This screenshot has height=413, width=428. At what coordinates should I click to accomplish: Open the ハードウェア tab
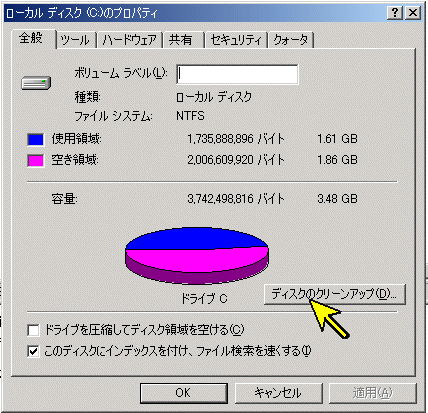tap(129, 40)
